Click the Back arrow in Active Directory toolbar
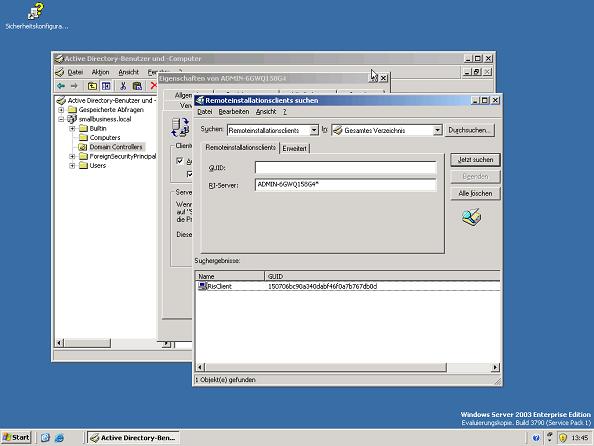This screenshot has height=446, width=594. coord(61,86)
